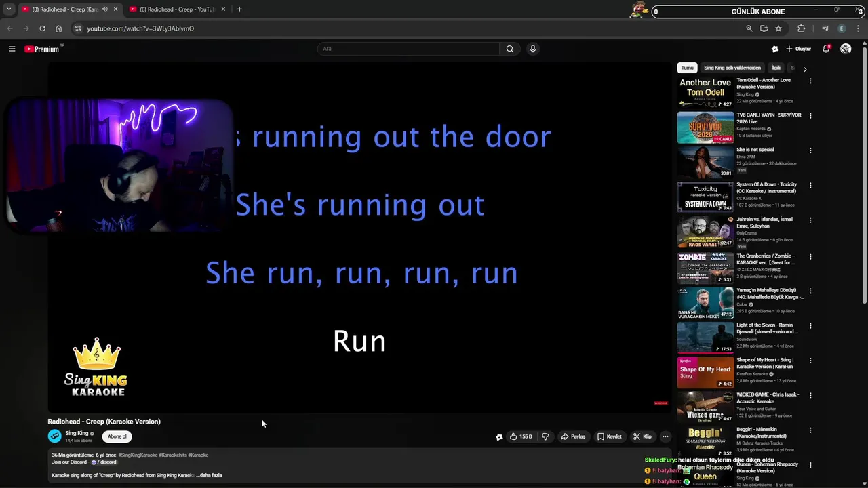
Task: Open the browser extensions puzzle icon
Action: point(802,28)
